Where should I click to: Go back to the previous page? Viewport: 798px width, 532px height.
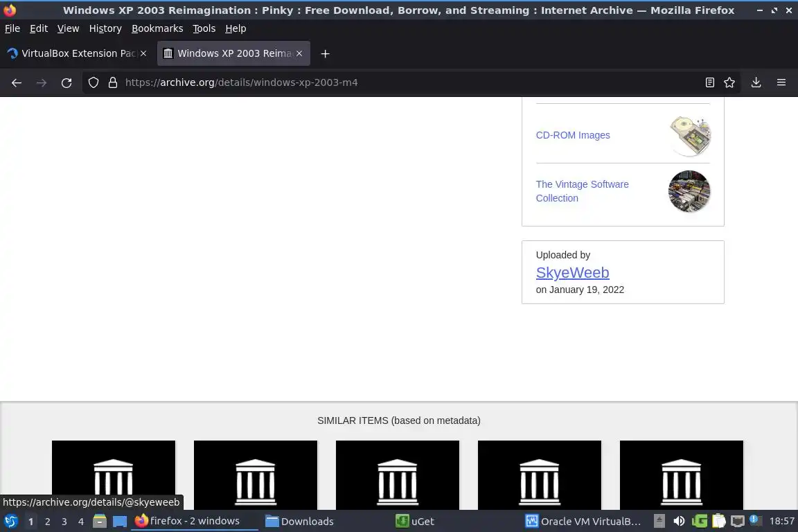coord(17,82)
